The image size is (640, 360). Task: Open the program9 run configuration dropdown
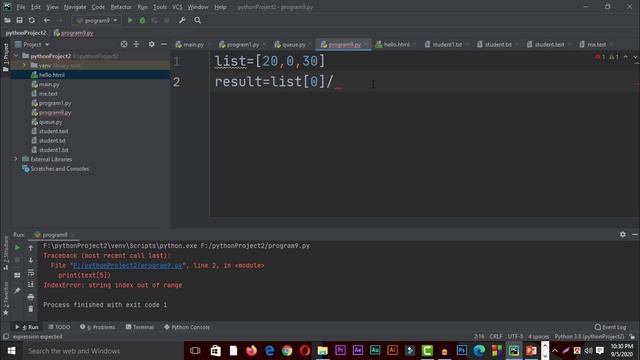pos(97,20)
